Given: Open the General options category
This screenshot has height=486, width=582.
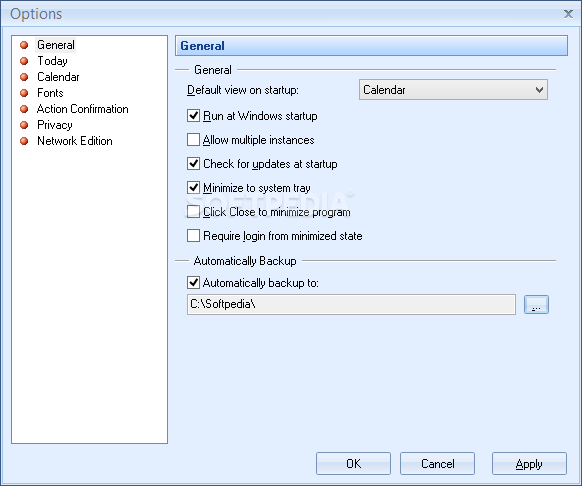Looking at the screenshot, I should click(x=56, y=45).
